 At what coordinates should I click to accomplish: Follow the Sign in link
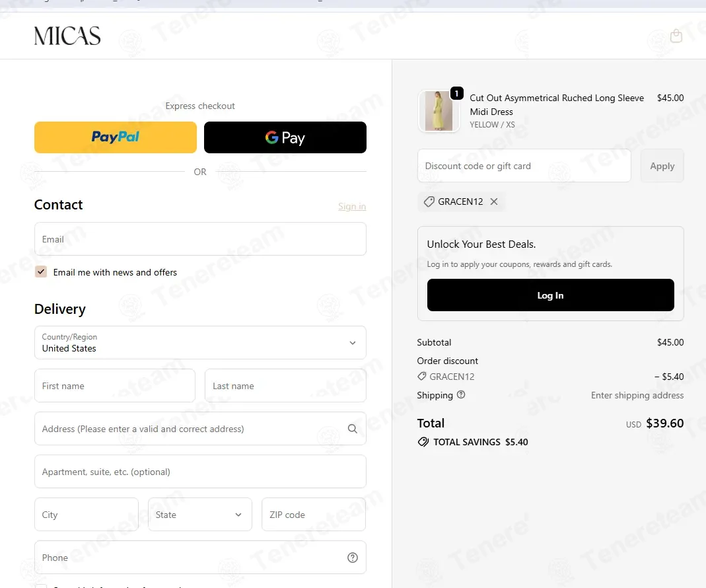tap(352, 206)
